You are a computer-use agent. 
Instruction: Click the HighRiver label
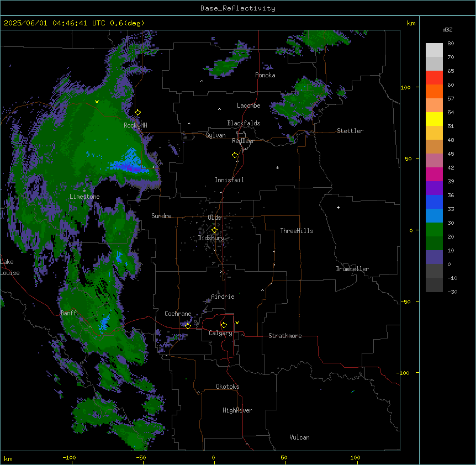click(x=237, y=410)
